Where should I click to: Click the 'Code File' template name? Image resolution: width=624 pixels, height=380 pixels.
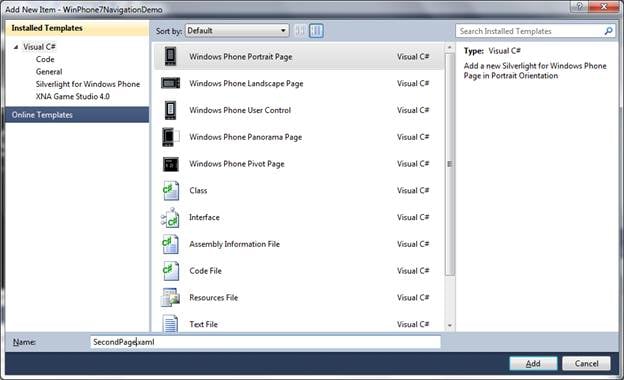205,271
